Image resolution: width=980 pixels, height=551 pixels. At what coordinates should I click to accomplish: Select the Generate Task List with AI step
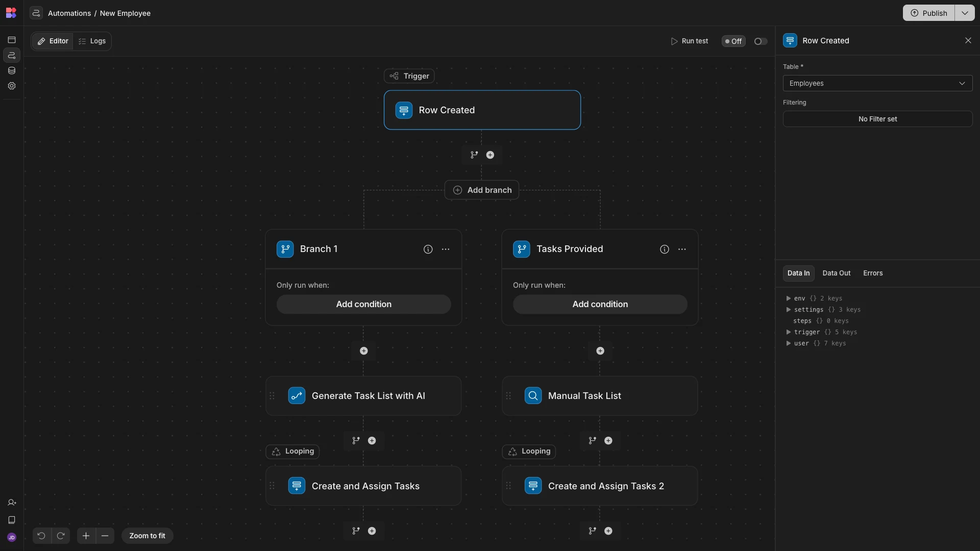coord(363,396)
